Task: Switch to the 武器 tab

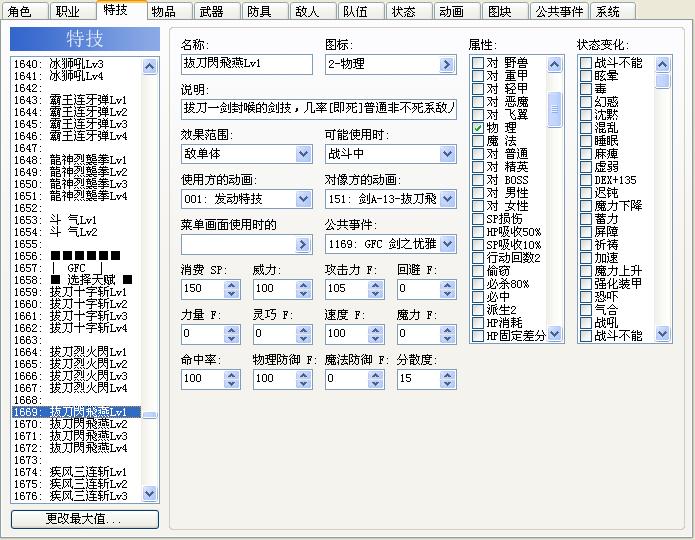Action: (x=217, y=11)
